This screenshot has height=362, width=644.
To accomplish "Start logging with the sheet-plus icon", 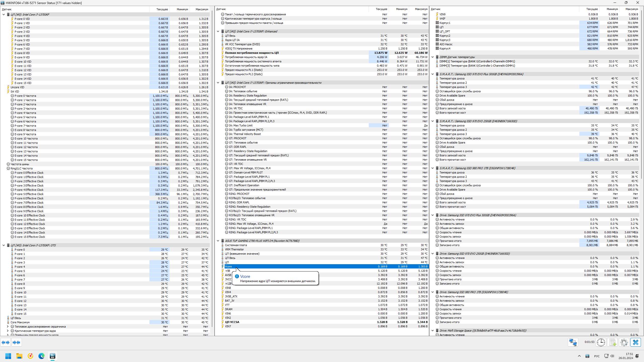I will (x=613, y=342).
